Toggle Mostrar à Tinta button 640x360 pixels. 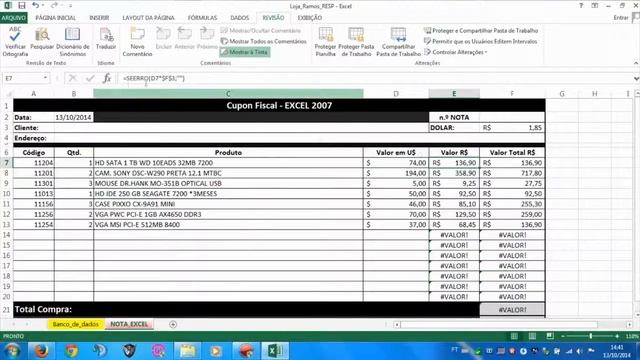(x=244, y=52)
